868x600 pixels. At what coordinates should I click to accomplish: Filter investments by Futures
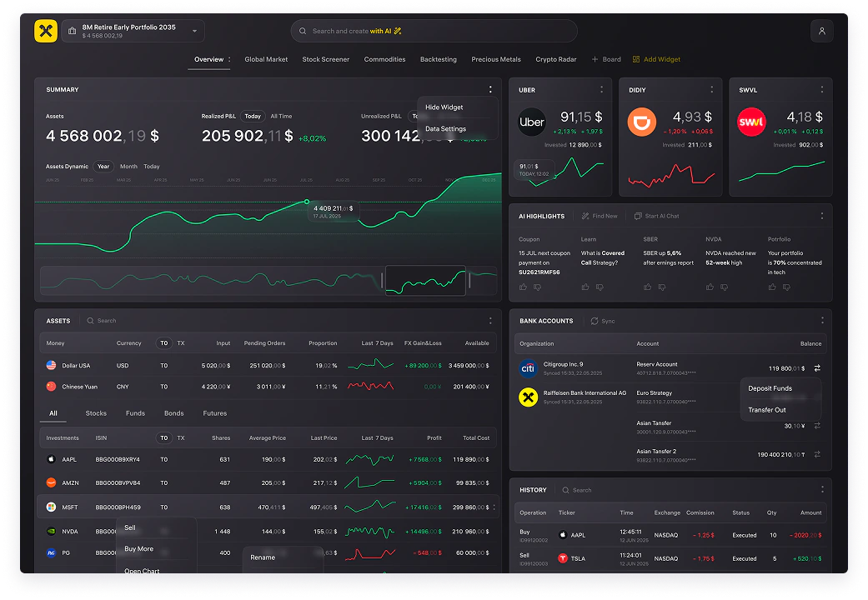coord(215,412)
